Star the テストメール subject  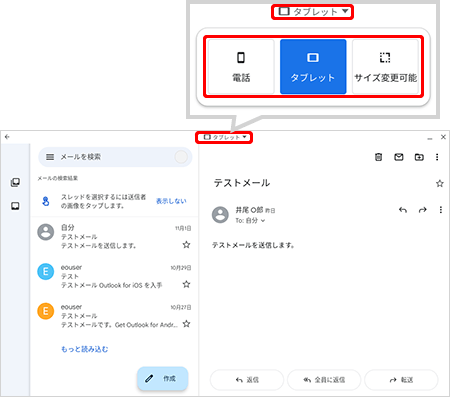point(440,183)
